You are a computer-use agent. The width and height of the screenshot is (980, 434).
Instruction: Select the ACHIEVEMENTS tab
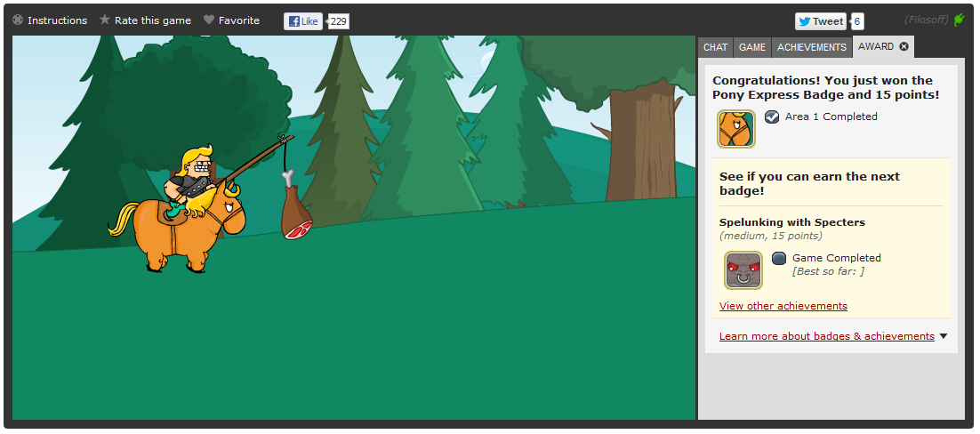[x=811, y=47]
